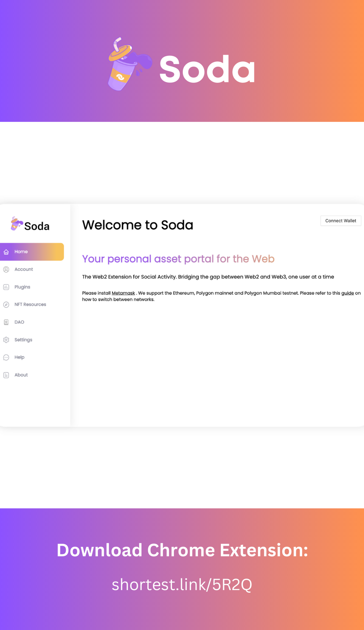Select the Home menu label
The width and height of the screenshot is (364, 630).
point(21,252)
